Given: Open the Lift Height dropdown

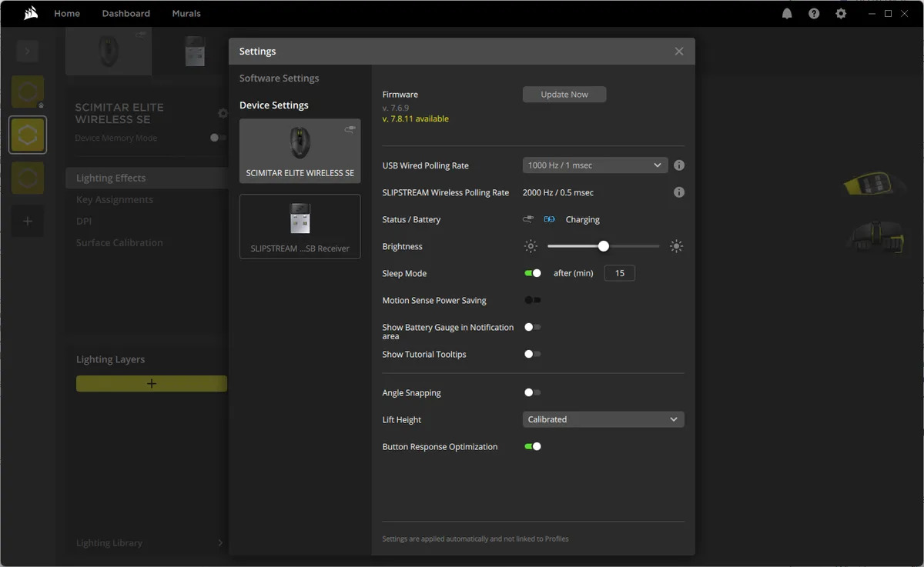Looking at the screenshot, I should pyautogui.click(x=603, y=419).
